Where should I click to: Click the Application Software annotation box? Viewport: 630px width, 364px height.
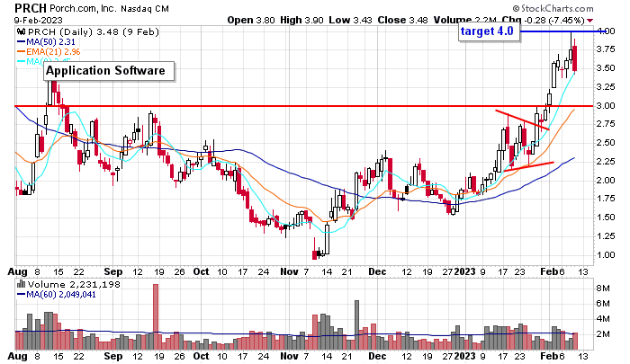point(109,71)
